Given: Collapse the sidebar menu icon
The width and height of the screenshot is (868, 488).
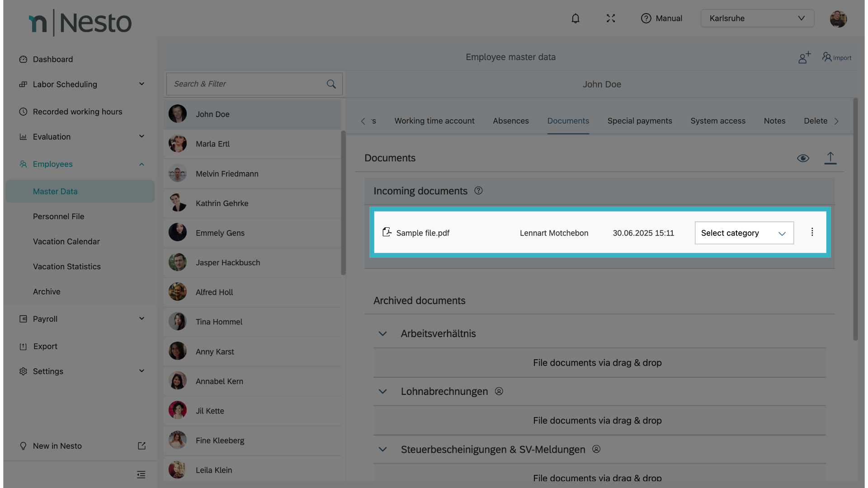Looking at the screenshot, I should coord(141,474).
